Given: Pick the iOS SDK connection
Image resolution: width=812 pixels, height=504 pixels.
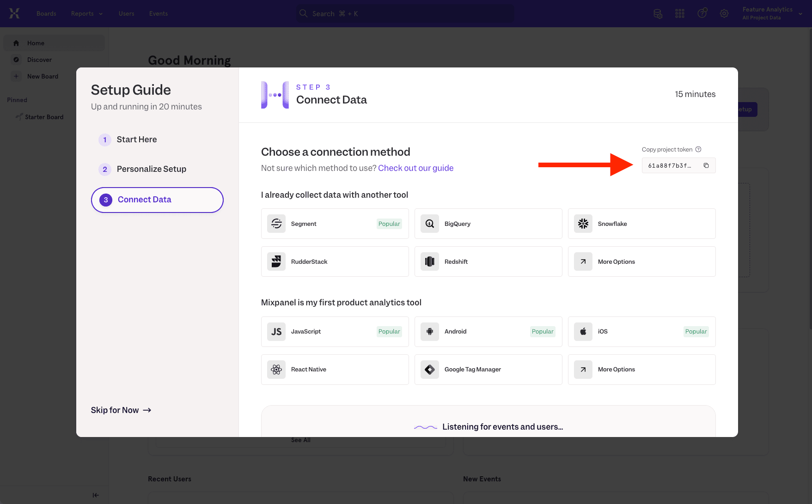Looking at the screenshot, I should (641, 331).
